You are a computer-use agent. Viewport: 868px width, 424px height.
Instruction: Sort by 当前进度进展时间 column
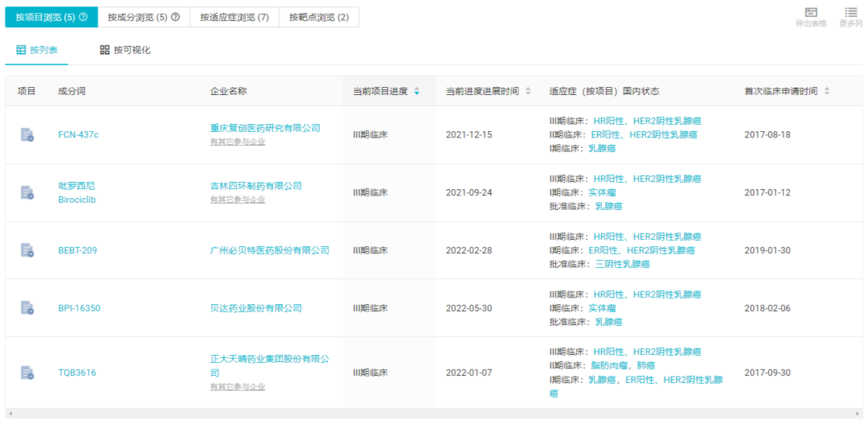coord(528,92)
